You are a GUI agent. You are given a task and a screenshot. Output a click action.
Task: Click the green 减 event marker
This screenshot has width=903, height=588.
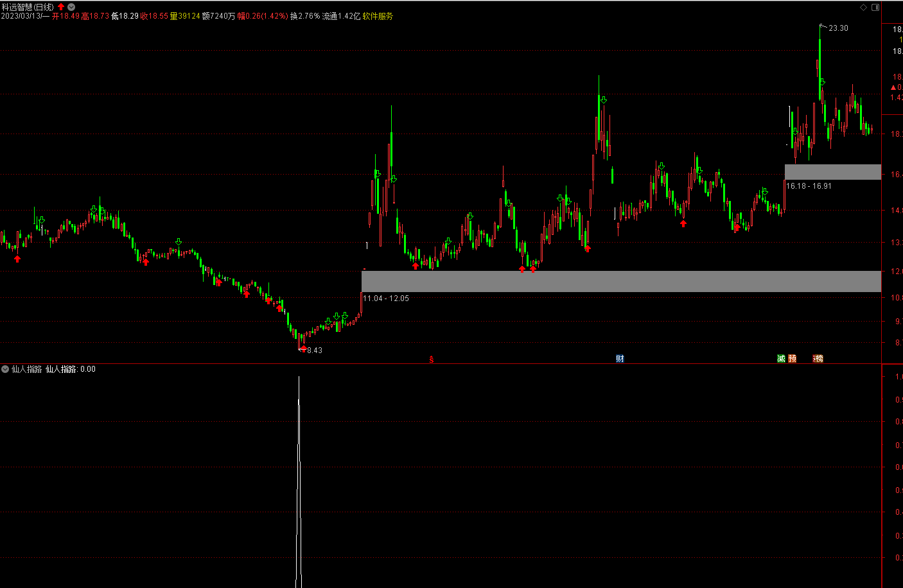[x=781, y=359]
